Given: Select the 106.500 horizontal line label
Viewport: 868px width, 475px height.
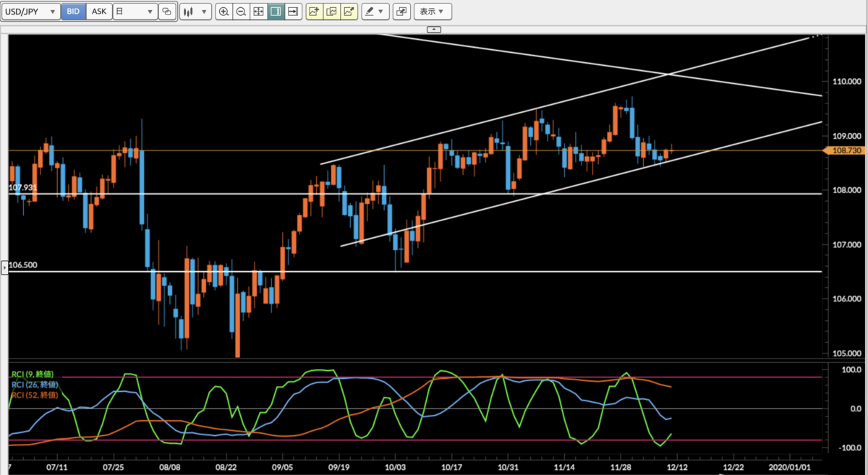Looking at the screenshot, I should (x=22, y=265).
